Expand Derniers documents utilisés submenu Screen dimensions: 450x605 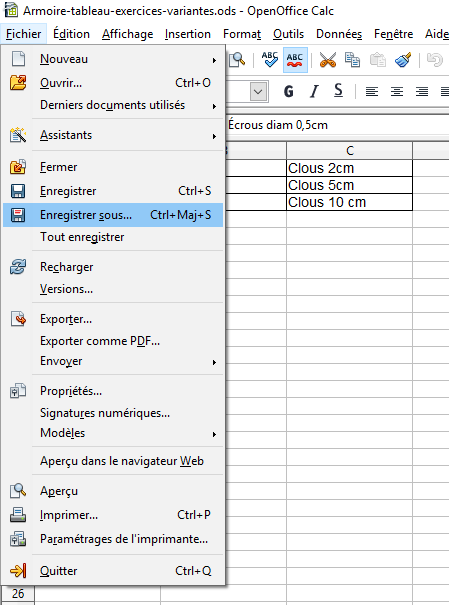click(214, 106)
